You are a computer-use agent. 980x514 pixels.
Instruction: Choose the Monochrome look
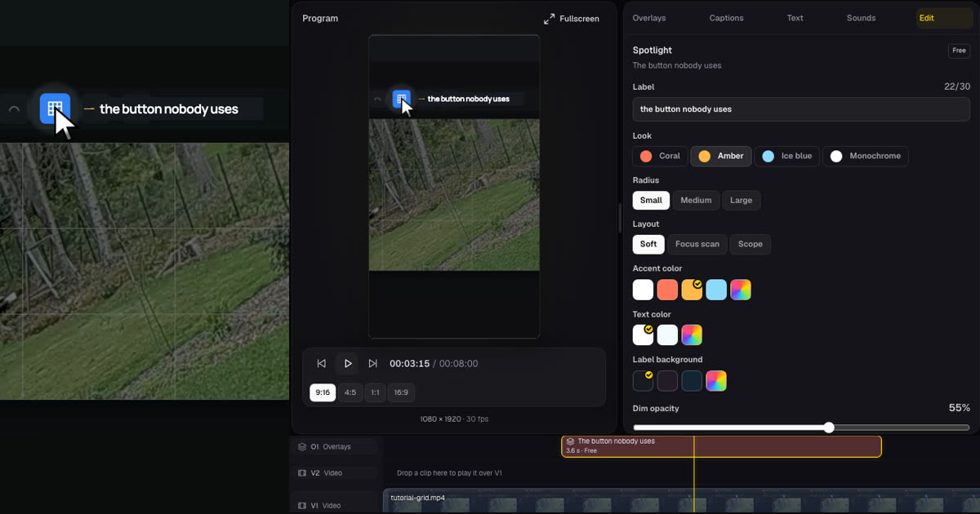(x=866, y=156)
